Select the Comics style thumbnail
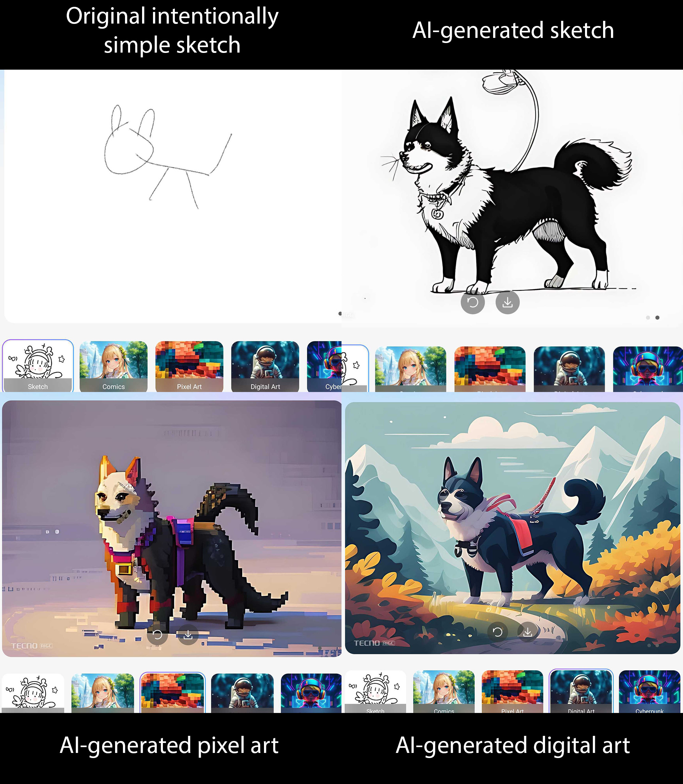683x784 pixels. click(113, 364)
